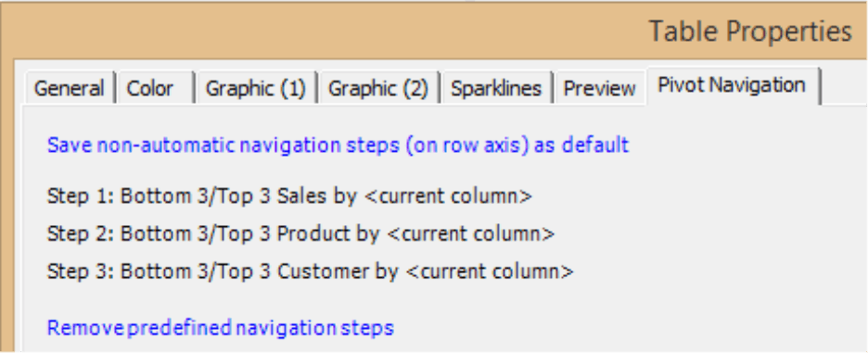Show the Preview tab

point(599,88)
